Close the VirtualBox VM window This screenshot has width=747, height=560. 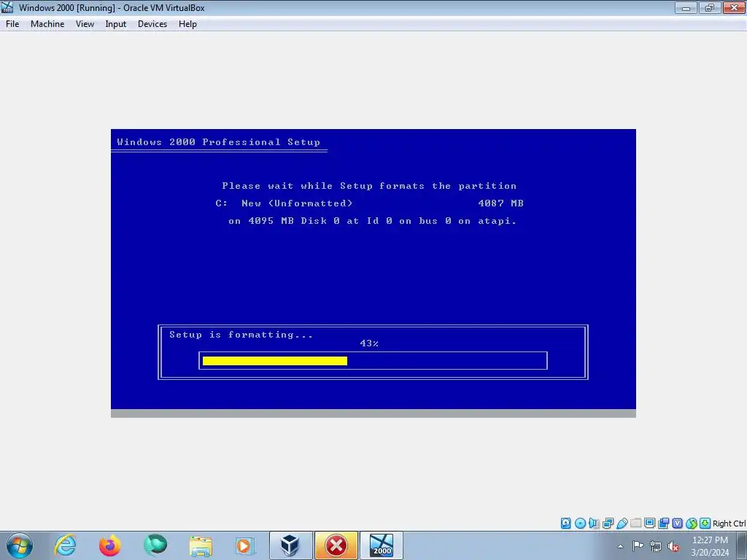(x=734, y=7)
